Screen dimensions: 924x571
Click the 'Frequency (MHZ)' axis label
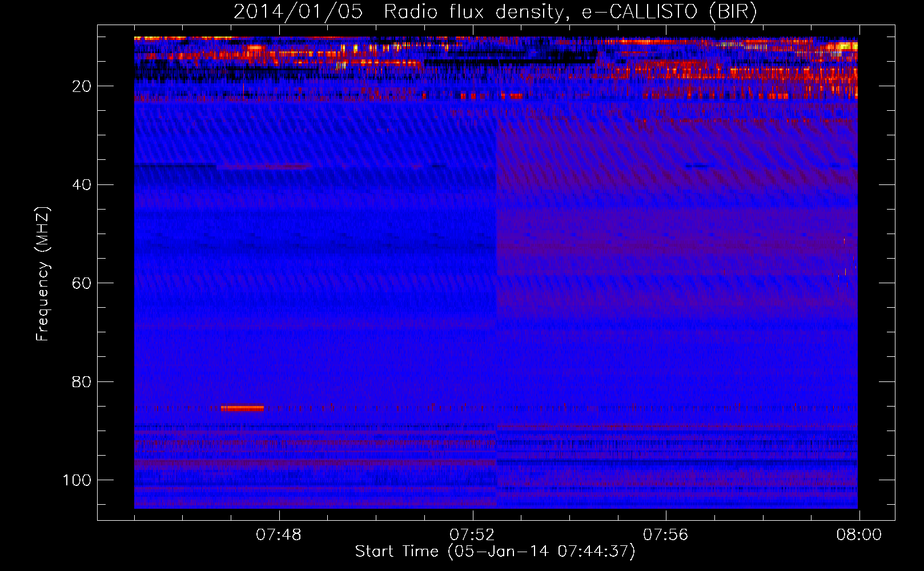tap(43, 274)
